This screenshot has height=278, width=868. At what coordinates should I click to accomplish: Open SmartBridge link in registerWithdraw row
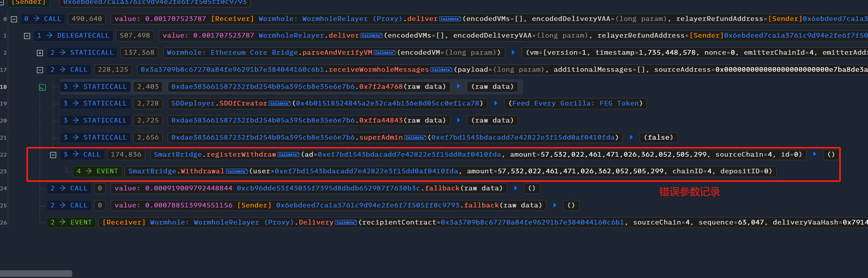tap(177, 155)
